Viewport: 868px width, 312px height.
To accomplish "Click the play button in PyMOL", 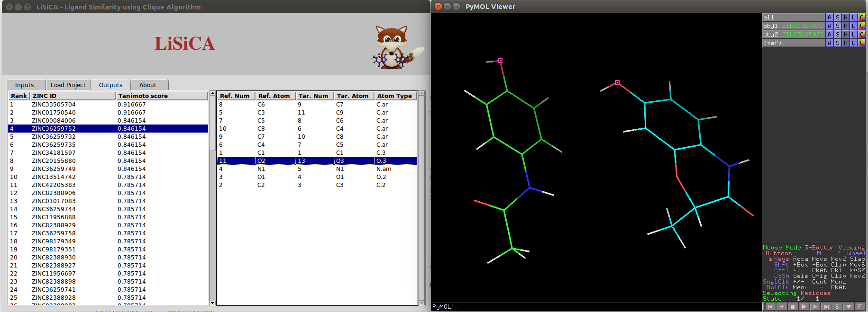I will (804, 307).
